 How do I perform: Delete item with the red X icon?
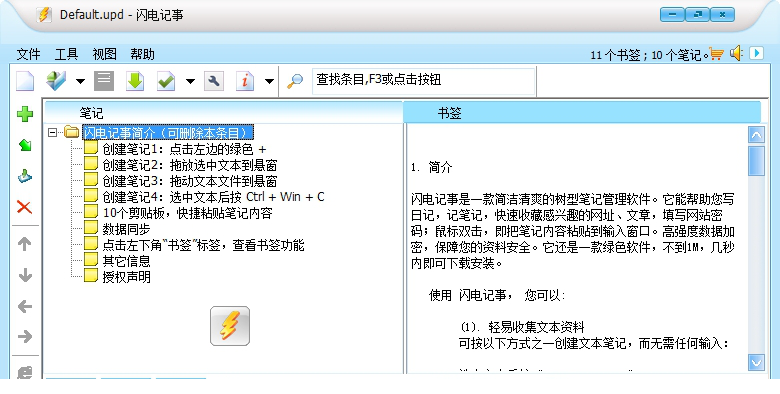[x=25, y=207]
